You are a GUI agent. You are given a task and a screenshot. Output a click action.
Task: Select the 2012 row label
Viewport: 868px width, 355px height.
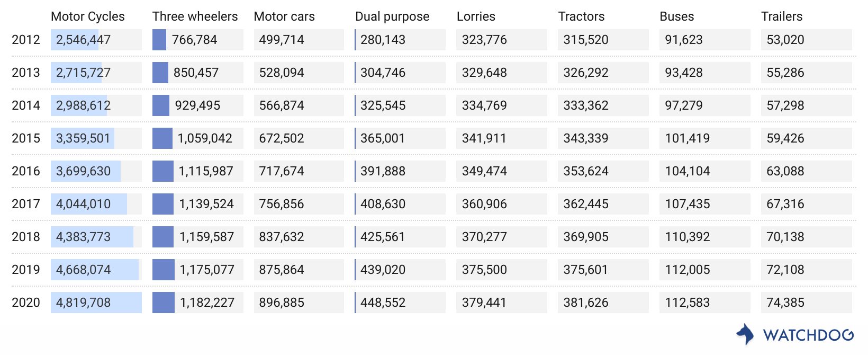26,40
